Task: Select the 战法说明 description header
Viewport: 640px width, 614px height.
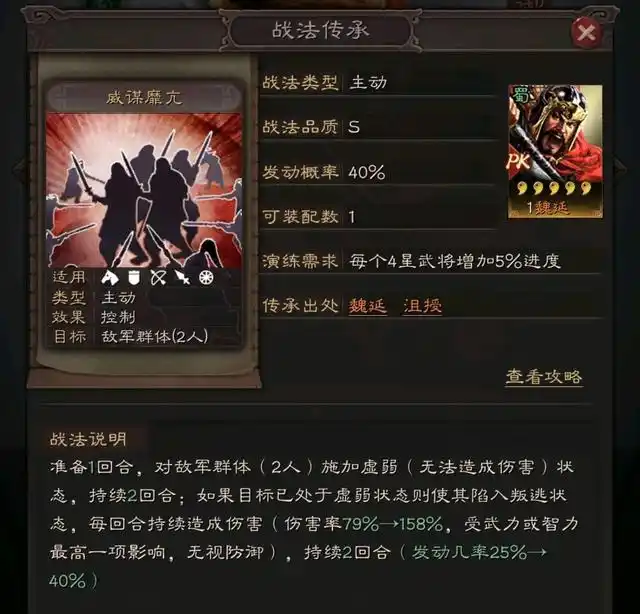Action: [88, 439]
